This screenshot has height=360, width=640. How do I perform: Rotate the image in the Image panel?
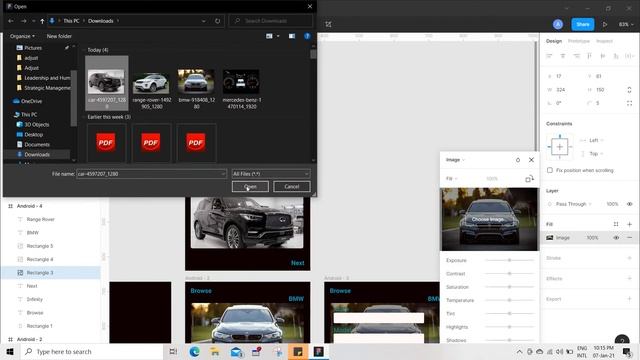pyautogui.click(x=529, y=179)
